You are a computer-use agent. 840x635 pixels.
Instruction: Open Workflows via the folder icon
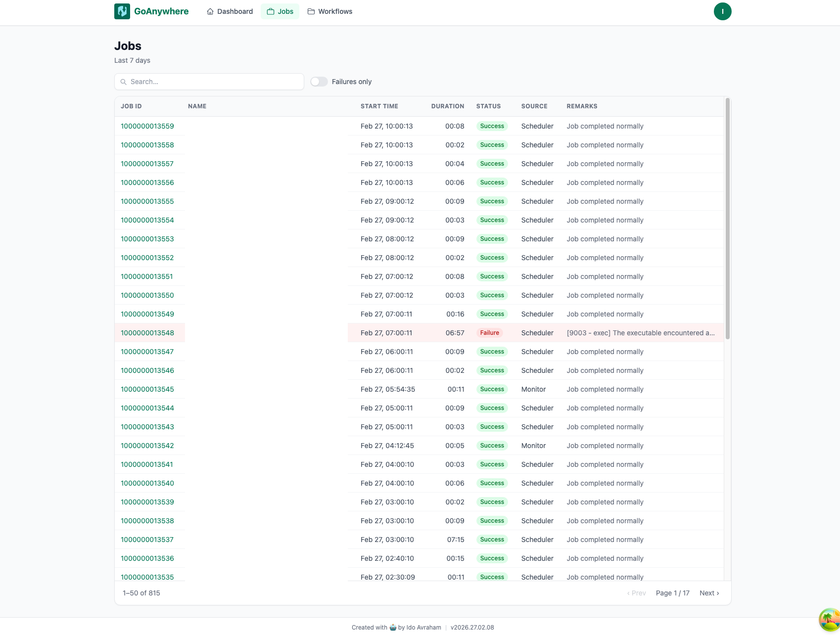311,10
